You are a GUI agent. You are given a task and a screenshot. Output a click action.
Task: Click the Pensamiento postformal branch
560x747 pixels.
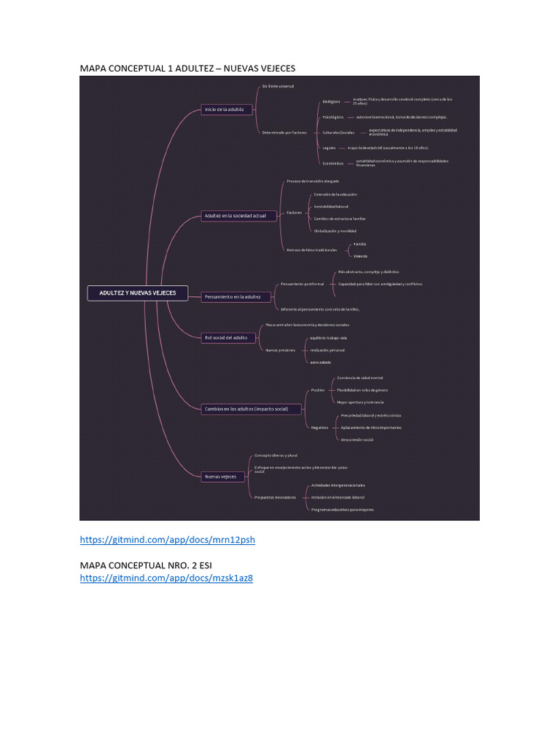[302, 284]
